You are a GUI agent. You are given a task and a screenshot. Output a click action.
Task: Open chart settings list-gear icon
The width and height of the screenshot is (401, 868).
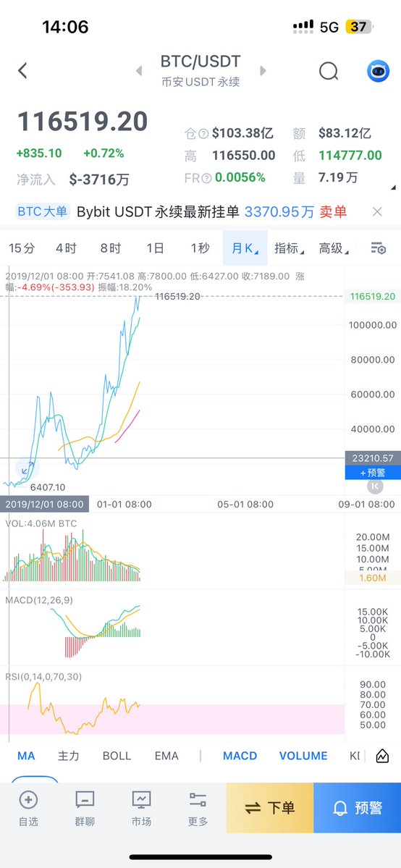point(379,248)
